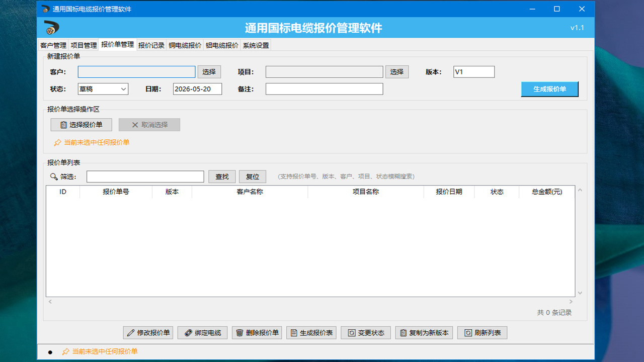Screen dimensions: 644x362
Task: Click the v1.1 version label
Action: (x=577, y=28)
